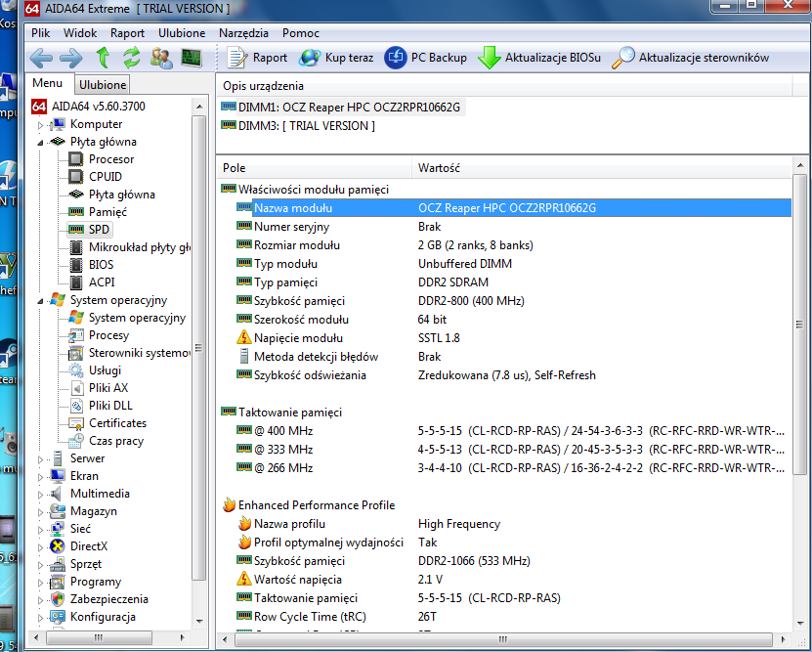Click the Wartość column header
Viewport: 812px width, 652px height.
pyautogui.click(x=602, y=168)
